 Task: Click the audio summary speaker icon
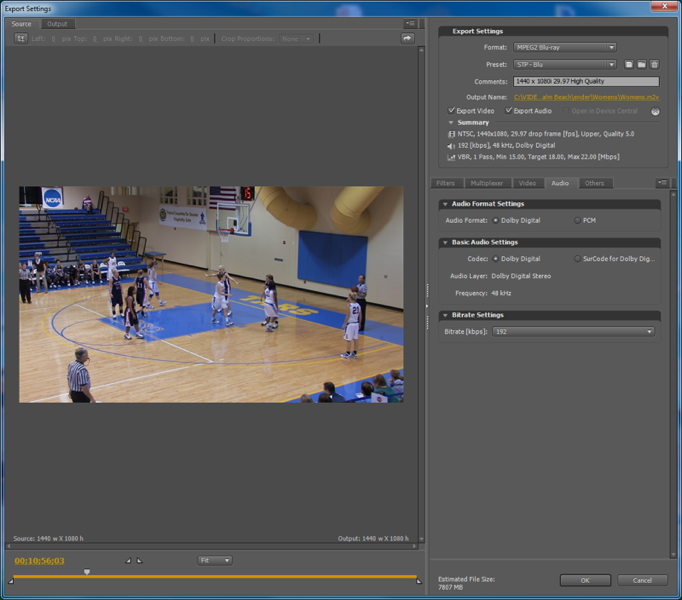point(451,146)
